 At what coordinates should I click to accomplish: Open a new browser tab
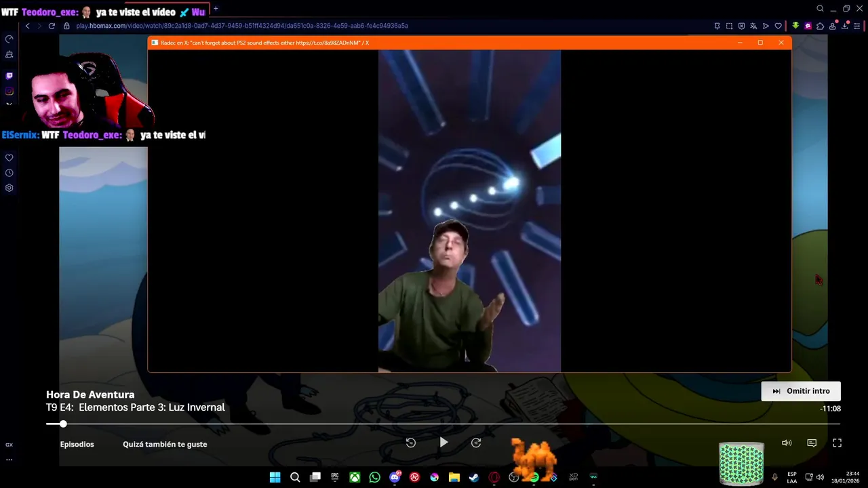(216, 9)
